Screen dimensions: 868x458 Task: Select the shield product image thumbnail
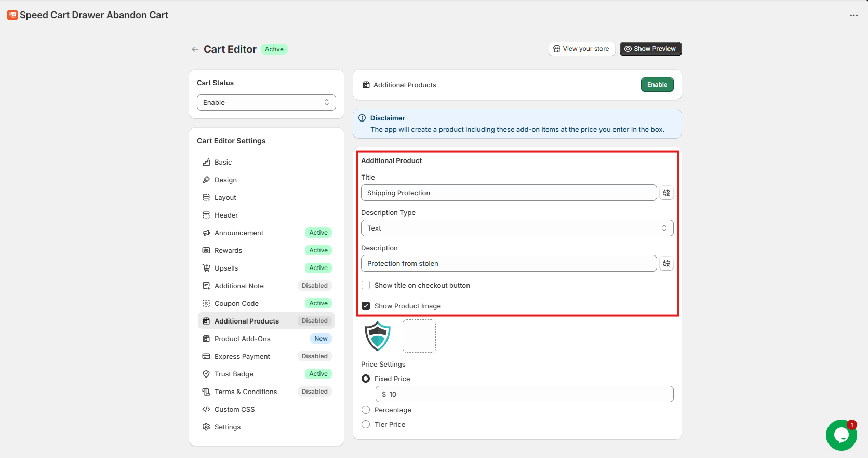tap(378, 336)
